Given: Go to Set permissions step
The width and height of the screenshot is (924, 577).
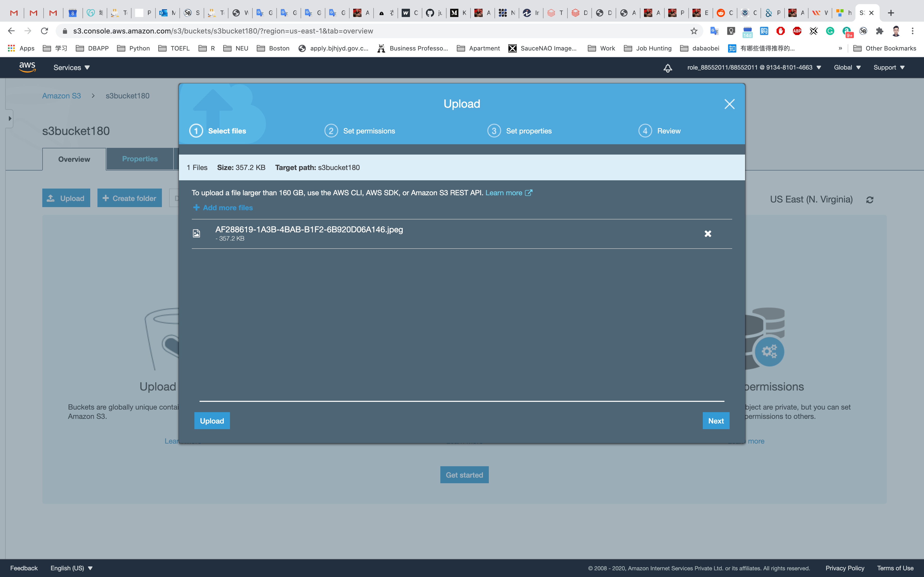Looking at the screenshot, I should click(x=360, y=131).
